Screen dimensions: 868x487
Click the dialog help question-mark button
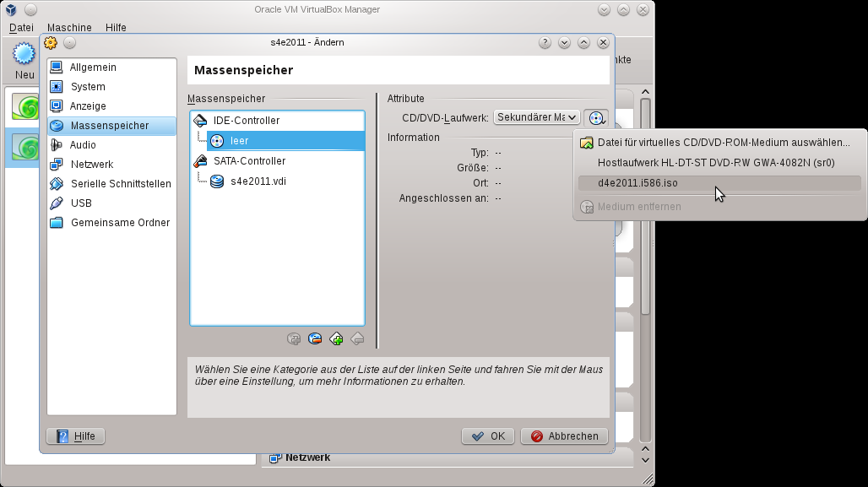tap(545, 42)
